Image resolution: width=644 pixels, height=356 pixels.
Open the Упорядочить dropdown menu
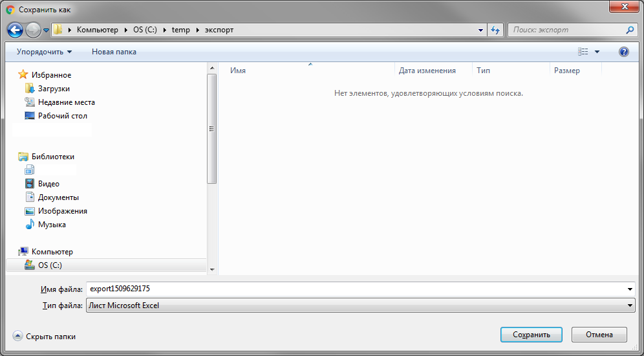[x=44, y=52]
